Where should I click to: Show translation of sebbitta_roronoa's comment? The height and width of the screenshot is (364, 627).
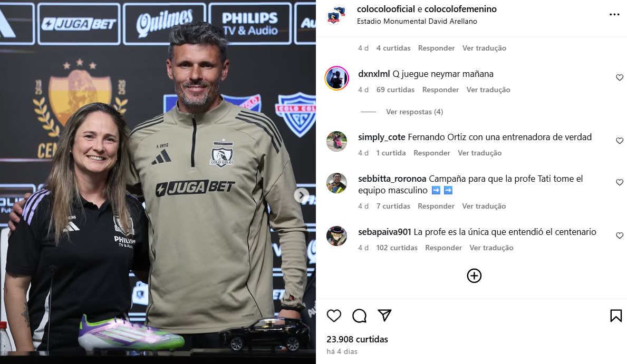click(484, 206)
